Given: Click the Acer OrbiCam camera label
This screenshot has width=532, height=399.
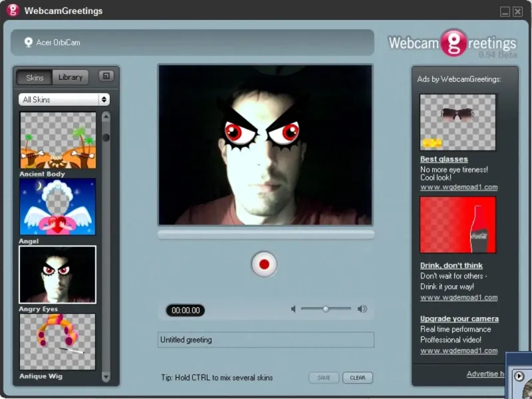Looking at the screenshot, I should point(58,43).
